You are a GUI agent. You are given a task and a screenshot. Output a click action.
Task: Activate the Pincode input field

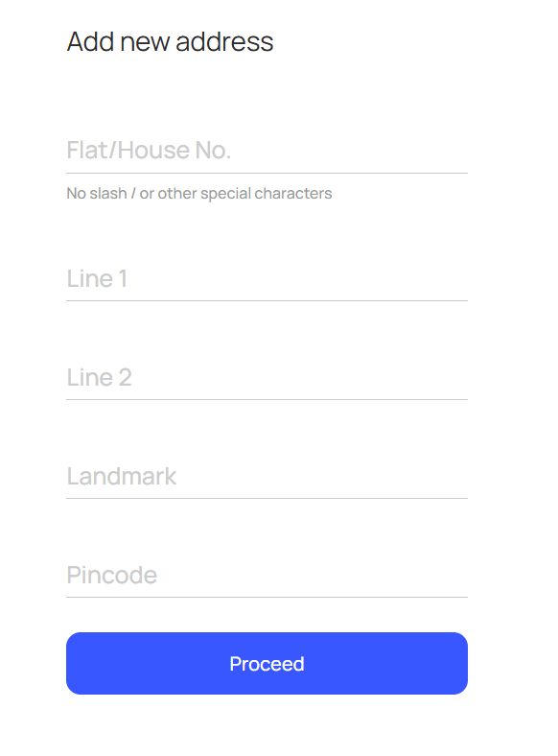click(267, 575)
